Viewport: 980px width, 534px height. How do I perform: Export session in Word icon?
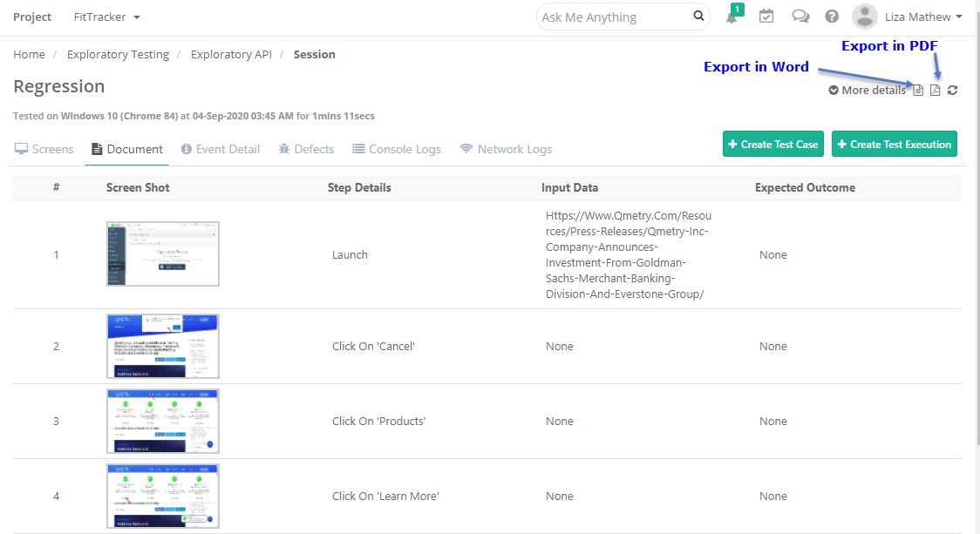click(918, 91)
